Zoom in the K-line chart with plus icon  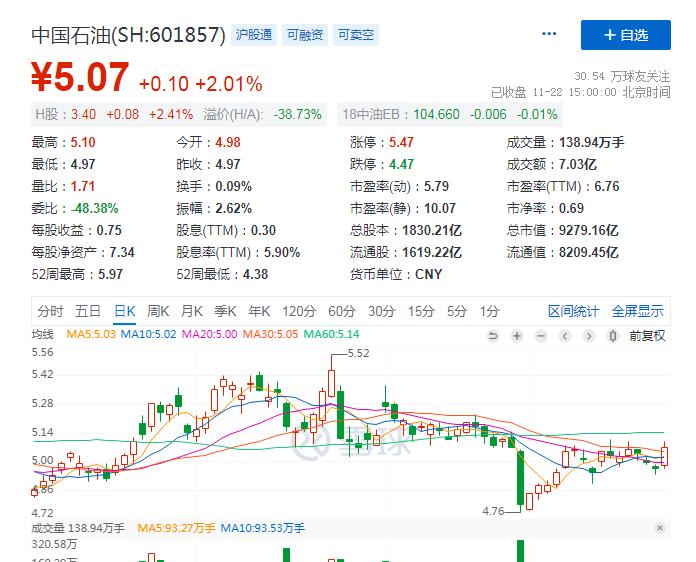coord(517,336)
